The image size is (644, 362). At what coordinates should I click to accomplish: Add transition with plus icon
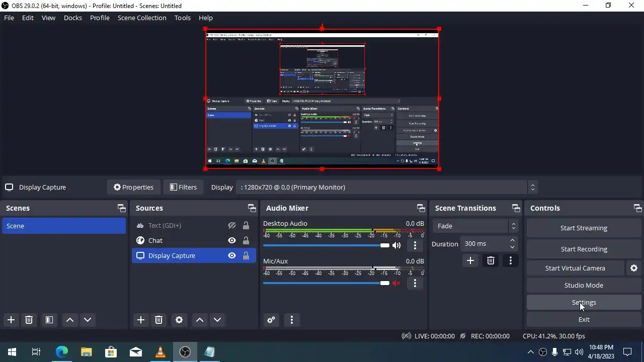[x=470, y=260]
